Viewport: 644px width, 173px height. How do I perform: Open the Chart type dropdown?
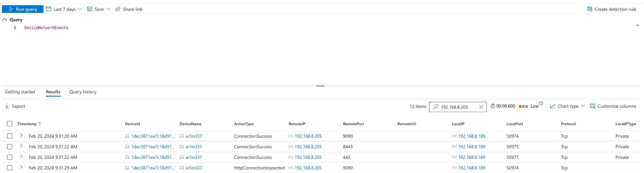567,106
